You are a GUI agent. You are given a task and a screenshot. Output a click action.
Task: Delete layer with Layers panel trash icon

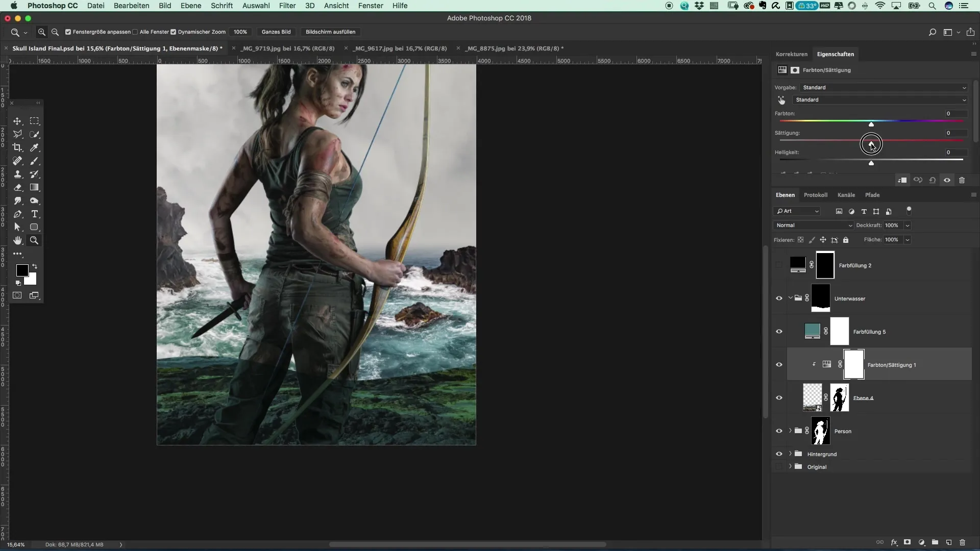click(x=962, y=542)
